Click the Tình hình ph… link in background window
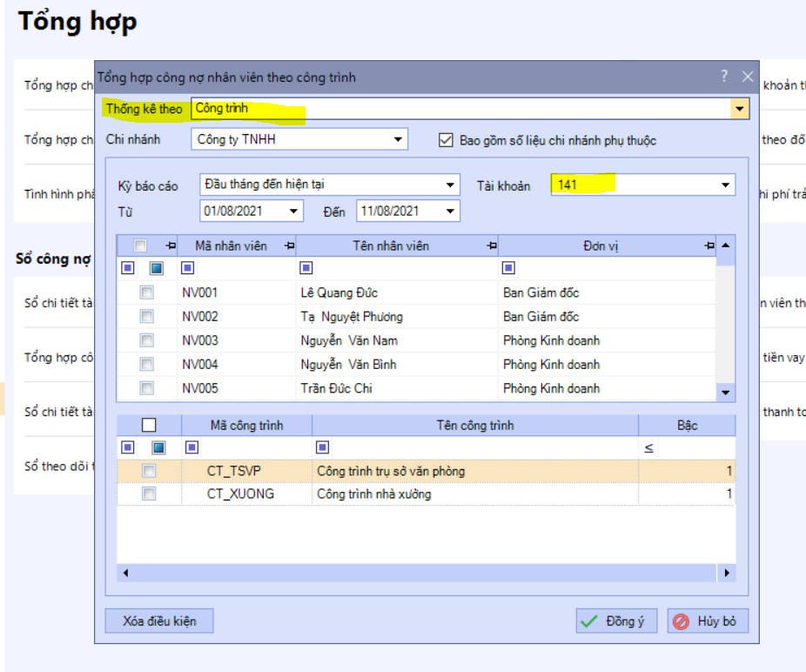Screen dimensions: 806x672 pyautogui.click(x=59, y=194)
